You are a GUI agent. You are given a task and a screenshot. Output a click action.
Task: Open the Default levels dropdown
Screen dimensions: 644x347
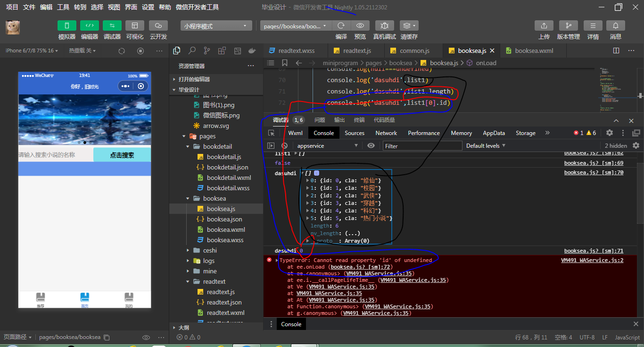(486, 146)
